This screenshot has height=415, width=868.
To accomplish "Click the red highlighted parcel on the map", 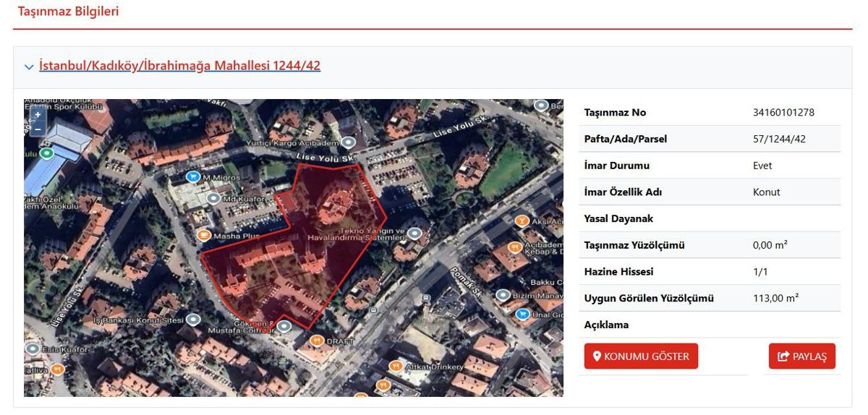I will click(289, 253).
